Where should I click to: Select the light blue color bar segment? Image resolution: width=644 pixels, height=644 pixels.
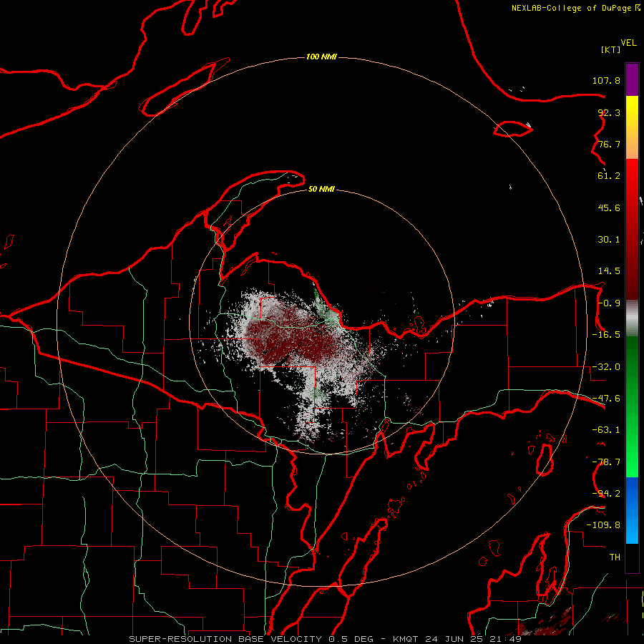[x=632, y=528]
